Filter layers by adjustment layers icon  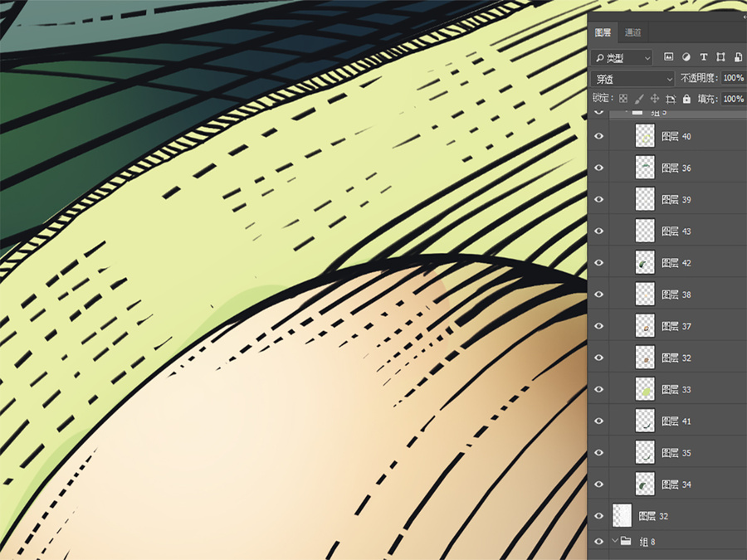tap(686, 57)
